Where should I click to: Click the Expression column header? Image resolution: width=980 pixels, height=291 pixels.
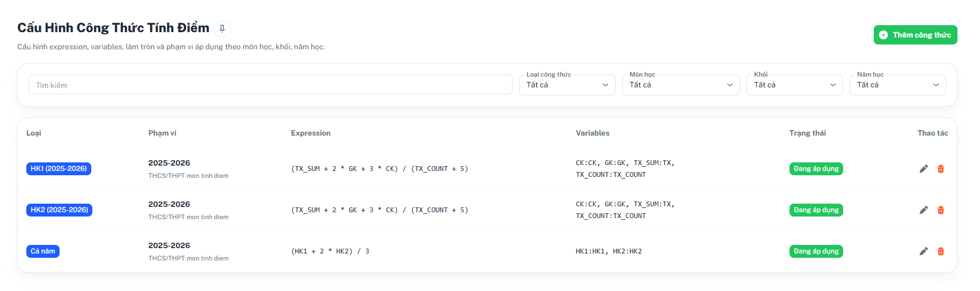pos(311,133)
